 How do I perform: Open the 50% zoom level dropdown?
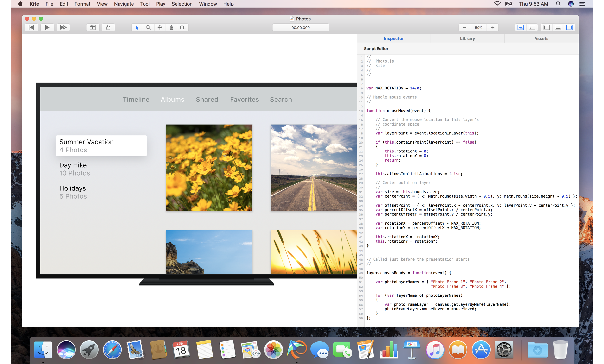pyautogui.click(x=478, y=27)
